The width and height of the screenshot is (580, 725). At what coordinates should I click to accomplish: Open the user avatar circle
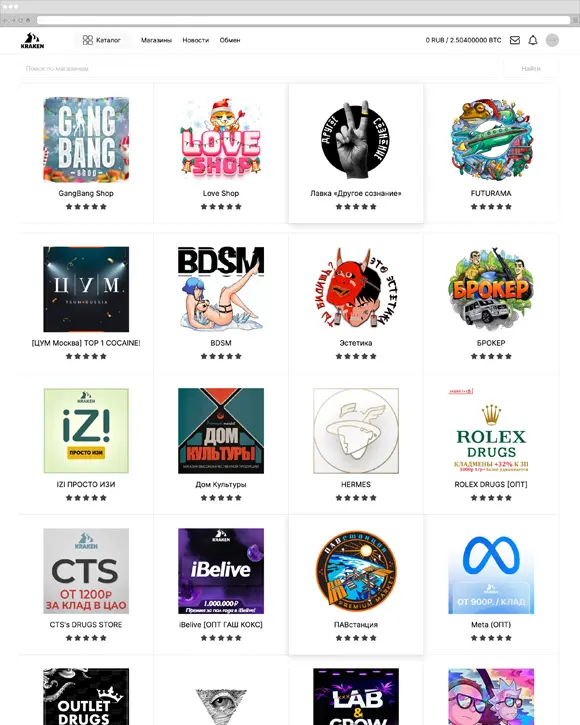552,40
